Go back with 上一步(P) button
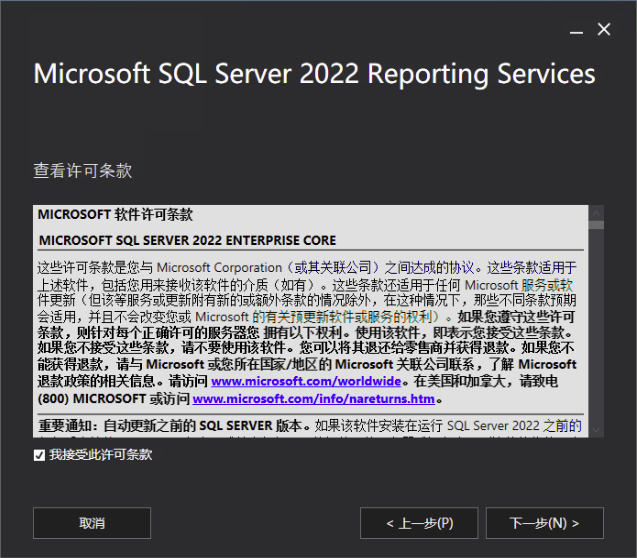Image resolution: width=637 pixels, height=558 pixels. click(419, 523)
